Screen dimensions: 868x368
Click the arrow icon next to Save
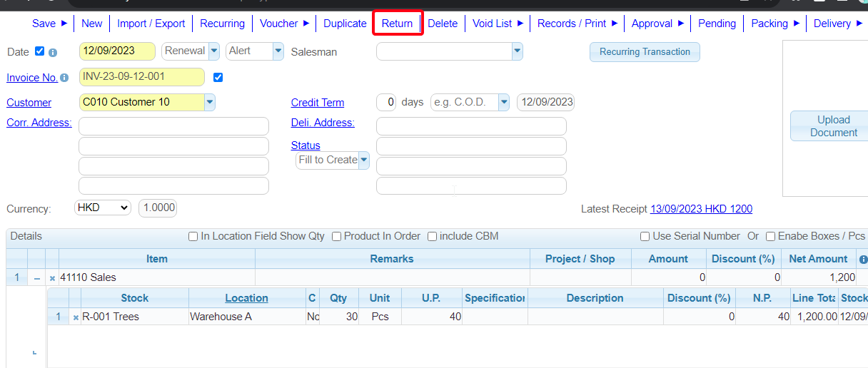click(x=64, y=24)
